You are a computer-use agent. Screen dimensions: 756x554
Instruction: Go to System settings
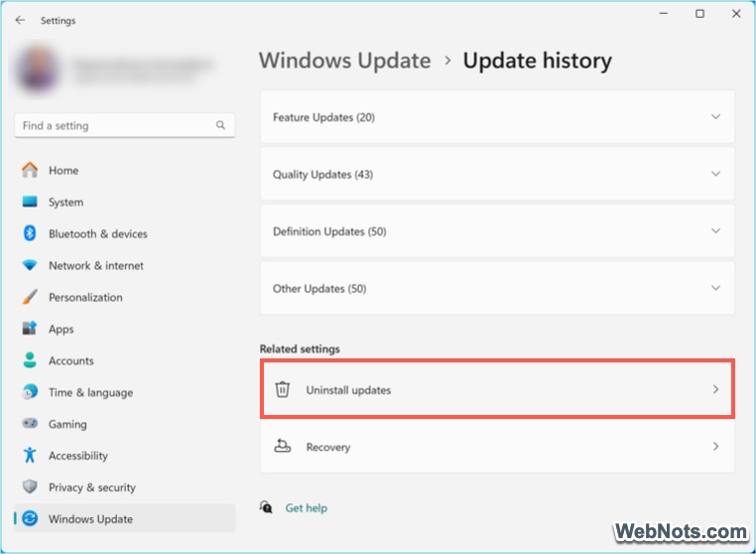tap(124, 202)
